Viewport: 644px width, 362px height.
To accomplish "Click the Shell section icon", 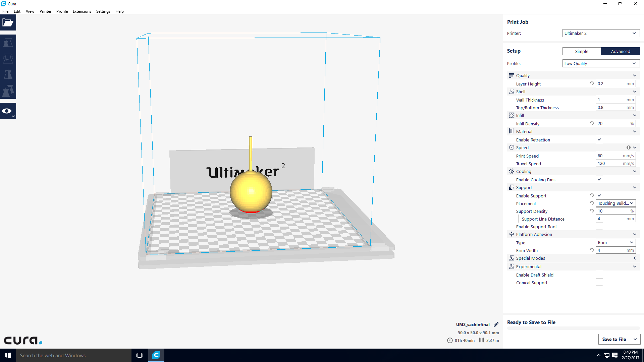I will pos(512,92).
